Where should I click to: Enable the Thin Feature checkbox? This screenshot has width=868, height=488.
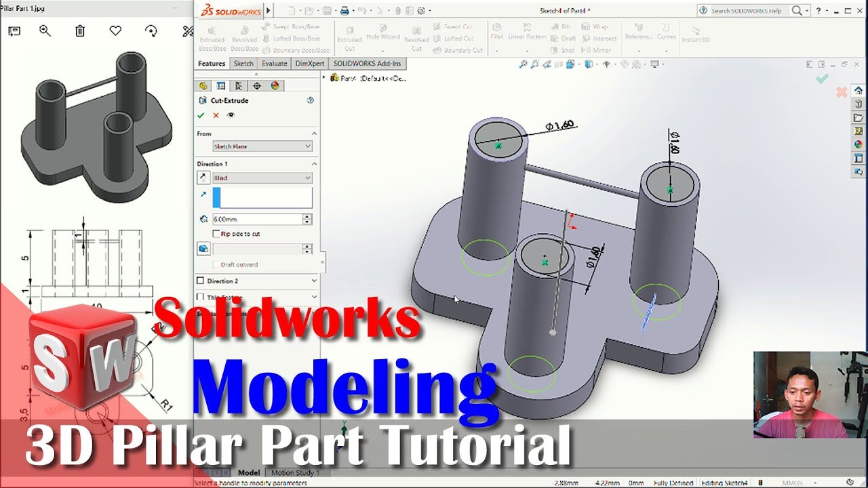(x=200, y=297)
